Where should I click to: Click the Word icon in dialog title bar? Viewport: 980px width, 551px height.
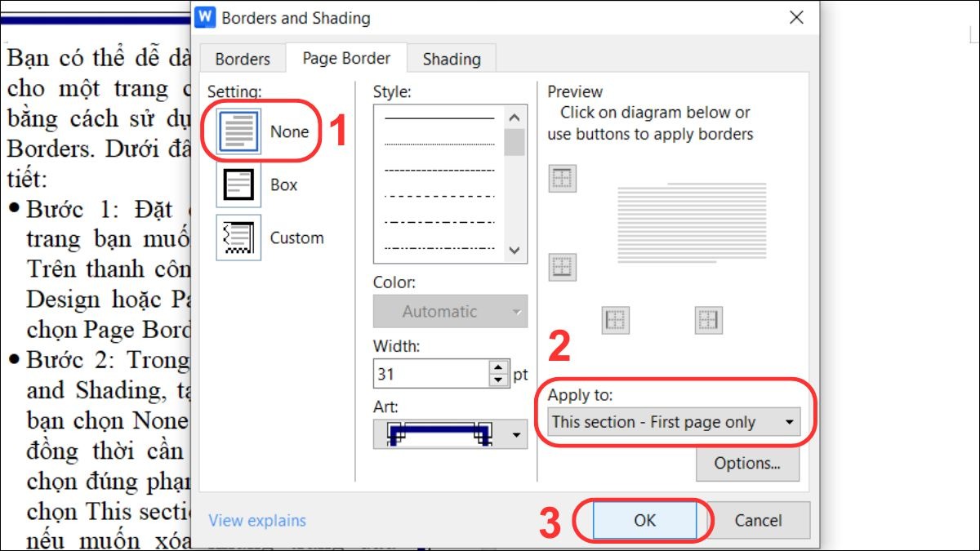click(x=207, y=17)
